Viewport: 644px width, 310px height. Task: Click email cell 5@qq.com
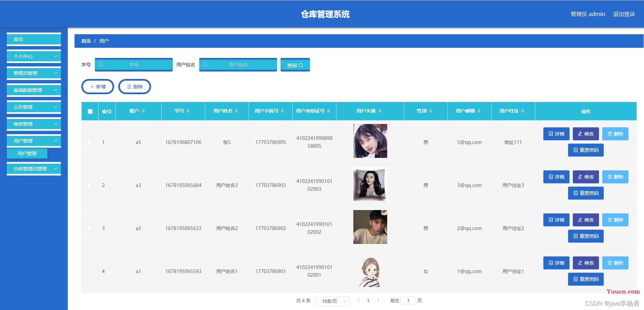coord(470,142)
